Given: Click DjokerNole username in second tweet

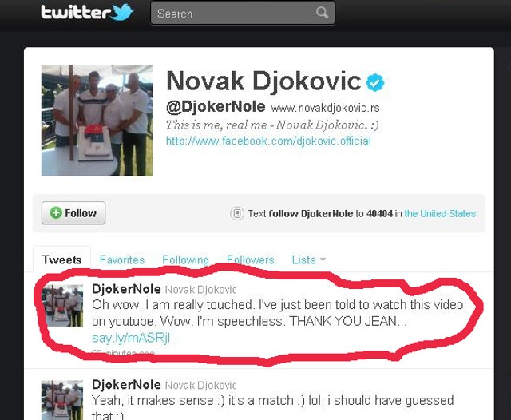Looking at the screenshot, I should [126, 385].
